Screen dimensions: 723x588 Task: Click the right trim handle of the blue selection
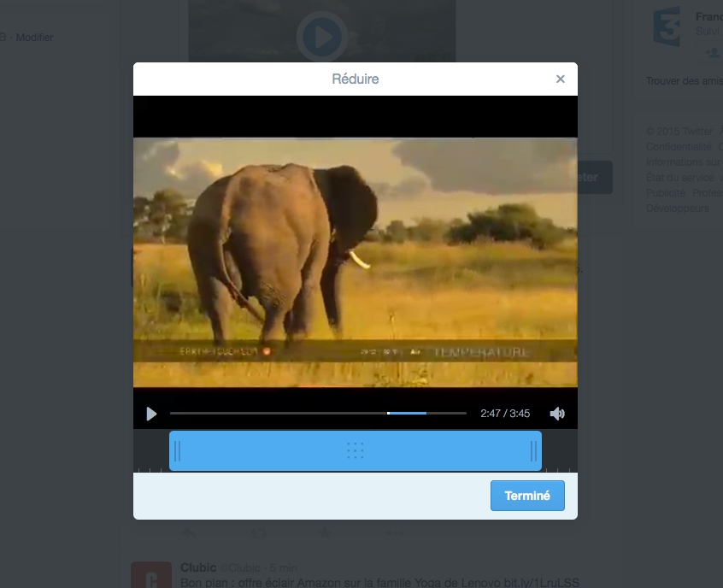(x=533, y=451)
